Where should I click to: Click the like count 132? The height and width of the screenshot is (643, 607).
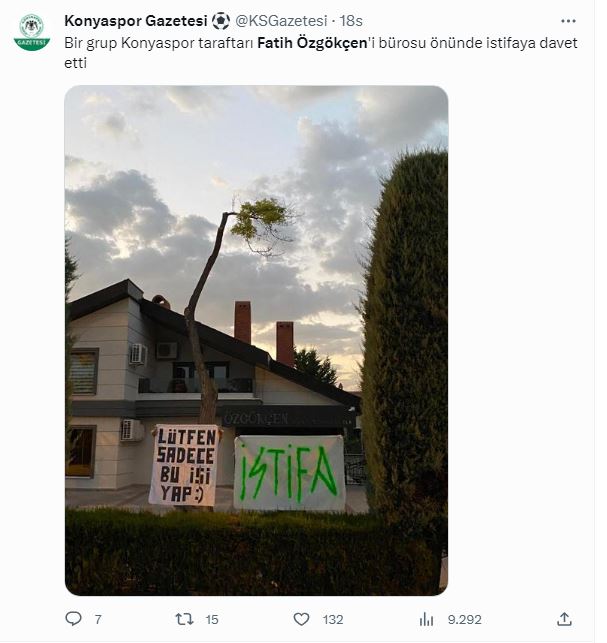333,619
